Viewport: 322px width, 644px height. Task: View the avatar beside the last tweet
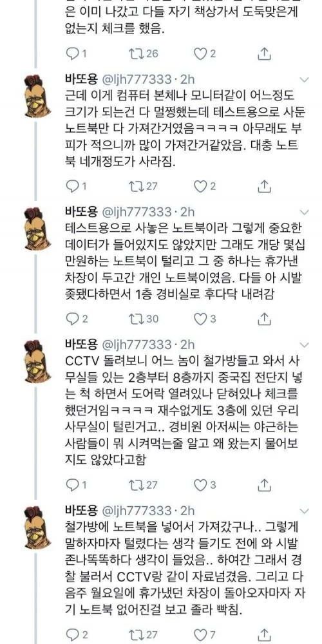click(37, 528)
